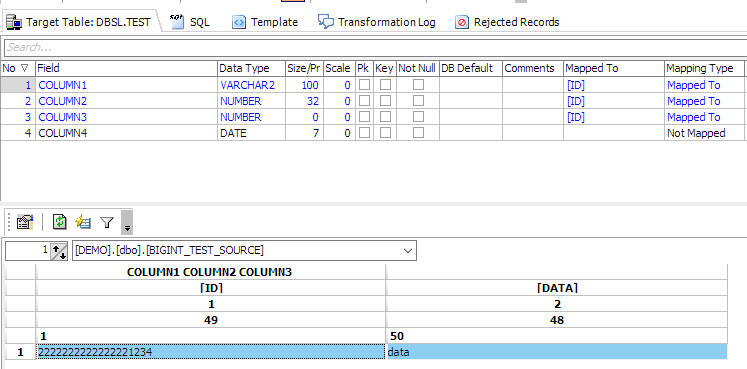Click the Rejected Records red icon

[x=462, y=22]
